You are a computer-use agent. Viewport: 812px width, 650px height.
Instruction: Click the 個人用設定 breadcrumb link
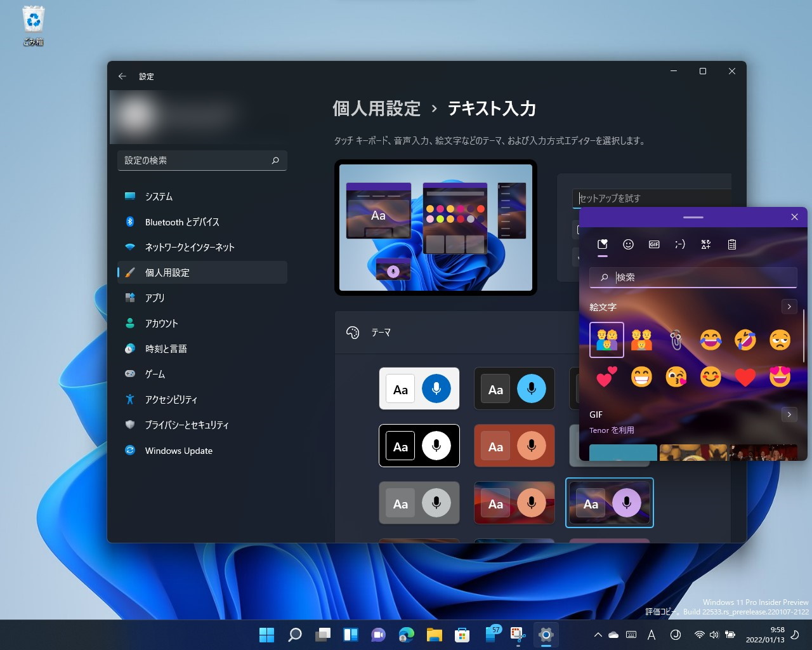377,109
